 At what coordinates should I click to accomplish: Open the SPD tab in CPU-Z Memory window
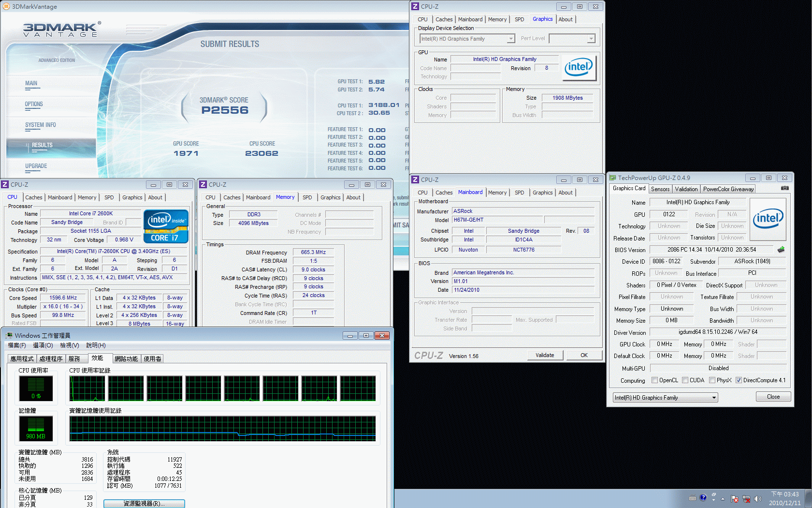(x=307, y=197)
